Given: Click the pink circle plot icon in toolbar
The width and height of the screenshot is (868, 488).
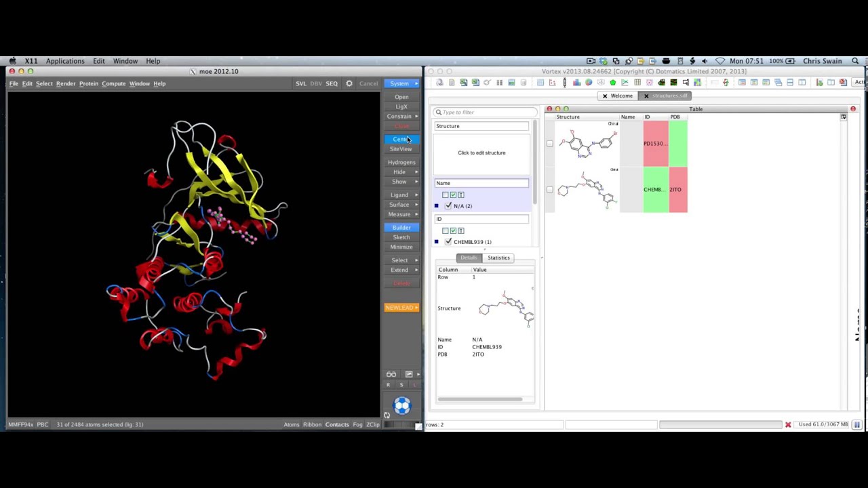Looking at the screenshot, I should pos(650,83).
